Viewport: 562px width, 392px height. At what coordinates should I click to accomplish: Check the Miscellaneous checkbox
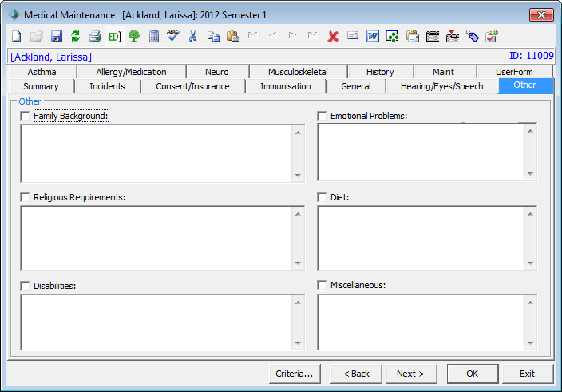(x=322, y=285)
